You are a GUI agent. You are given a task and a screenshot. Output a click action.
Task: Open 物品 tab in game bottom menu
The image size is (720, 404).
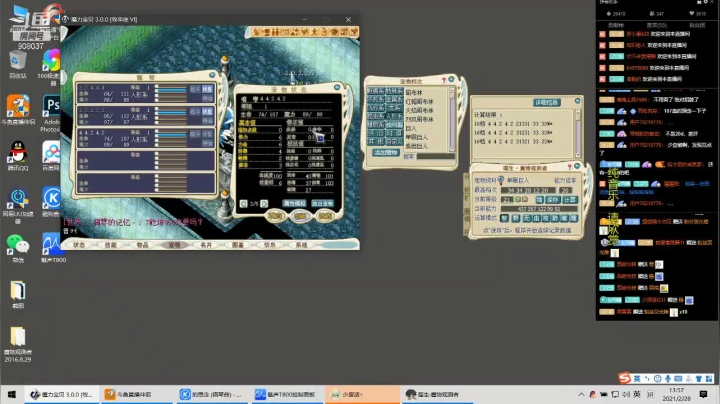(142, 245)
